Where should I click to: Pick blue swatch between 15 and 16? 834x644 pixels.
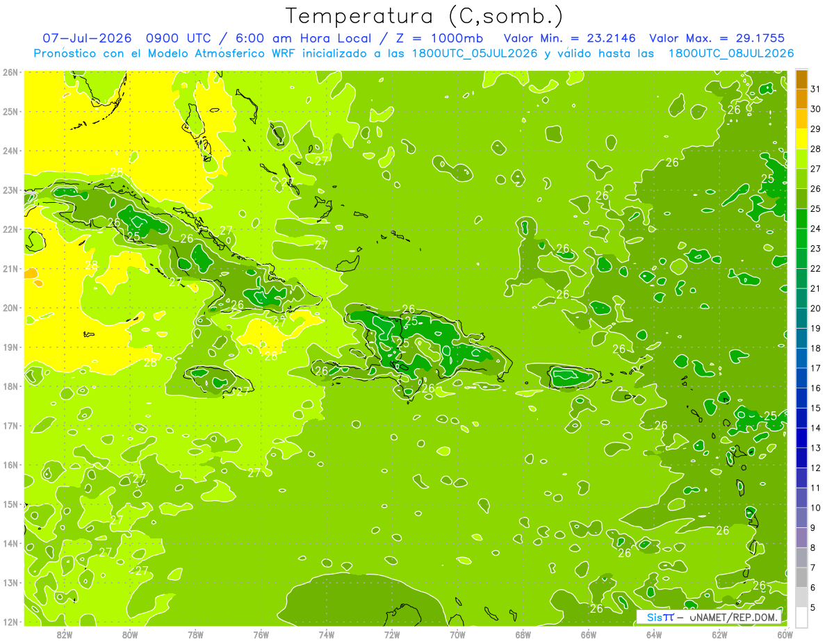(801, 398)
